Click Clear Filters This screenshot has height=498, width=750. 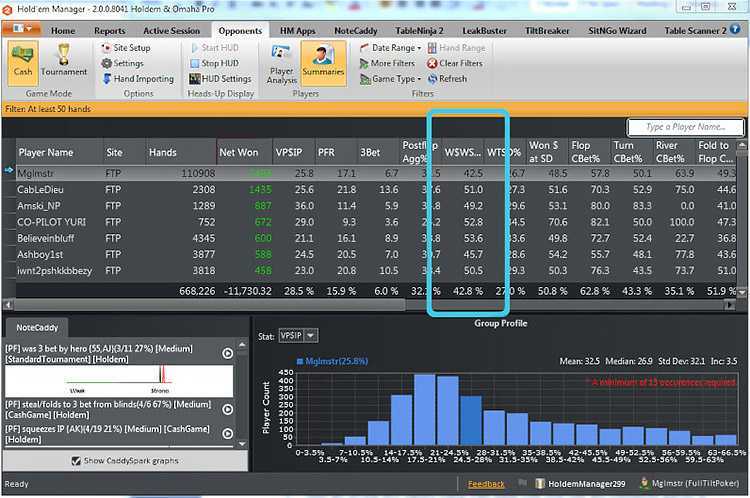[454, 63]
